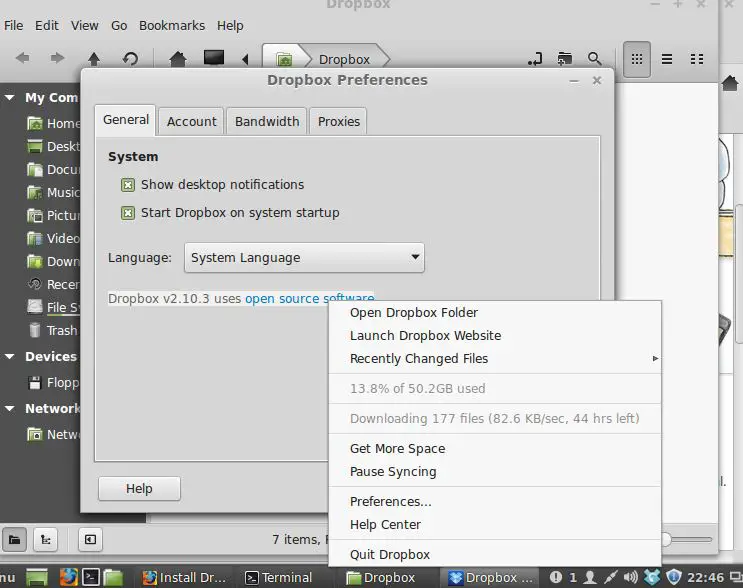Click the Help button in Preferences

coord(139,489)
